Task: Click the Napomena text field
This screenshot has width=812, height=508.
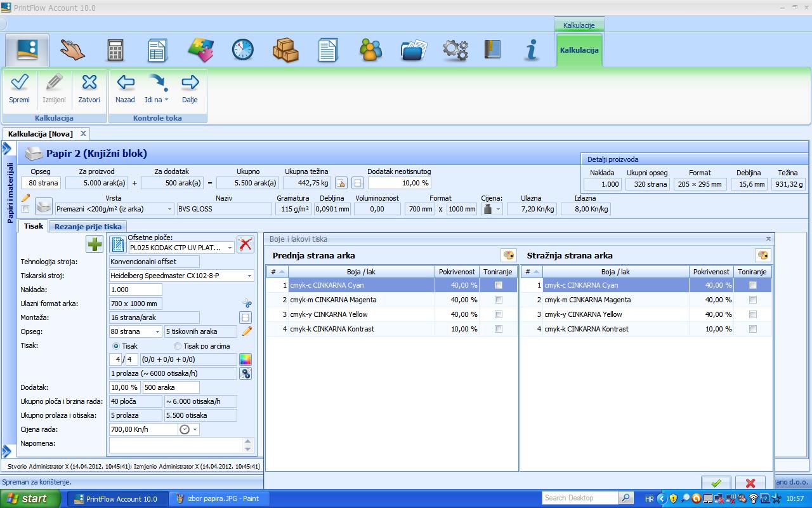Action: pyautogui.click(x=176, y=444)
